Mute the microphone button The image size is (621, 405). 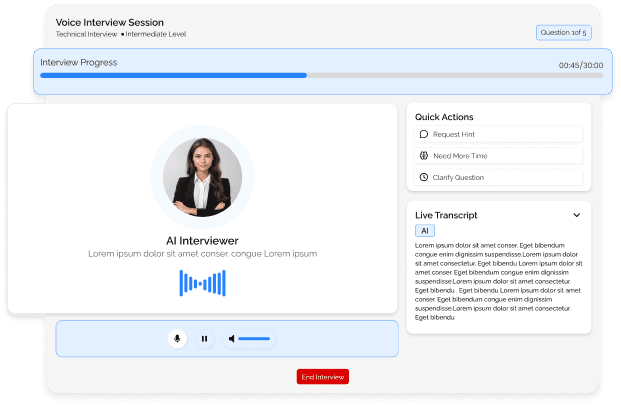[x=177, y=339]
